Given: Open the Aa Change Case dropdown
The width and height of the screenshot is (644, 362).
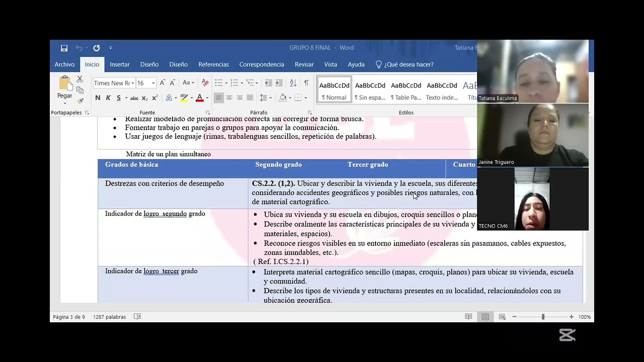Looking at the screenshot, I should (x=188, y=83).
